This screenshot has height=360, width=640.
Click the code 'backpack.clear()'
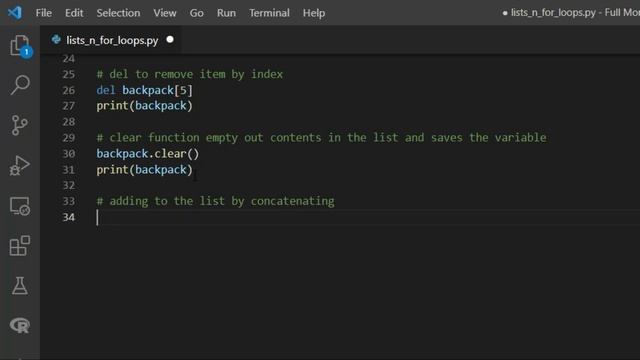tap(148, 154)
